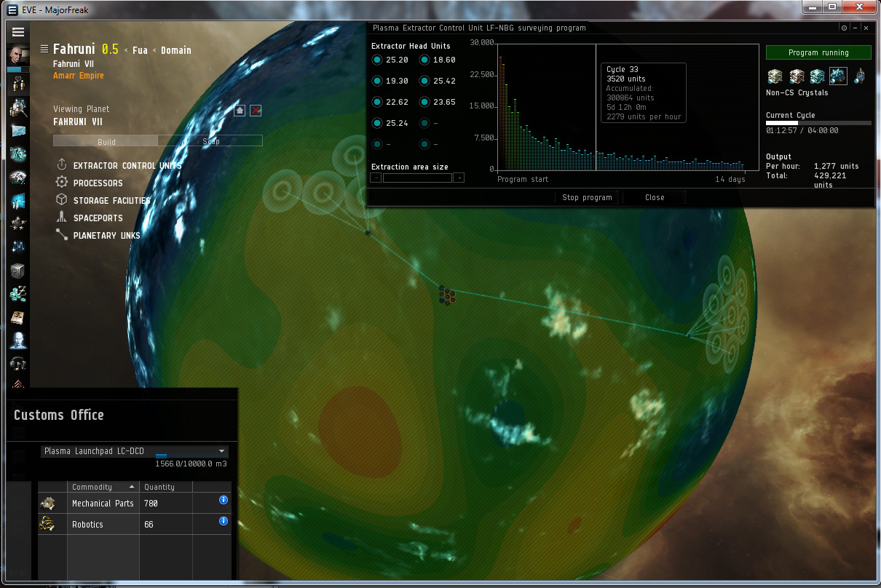Open the ship fitting sidebar icon
881x588 pixels.
18,154
